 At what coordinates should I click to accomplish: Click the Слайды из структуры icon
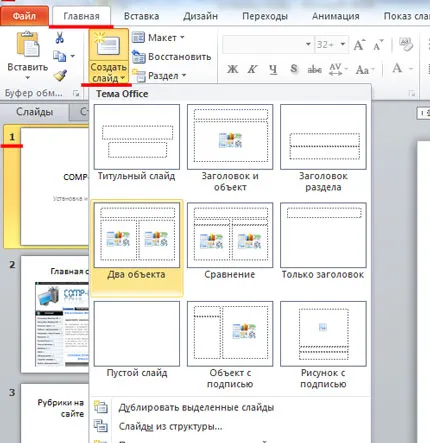(x=100, y=426)
